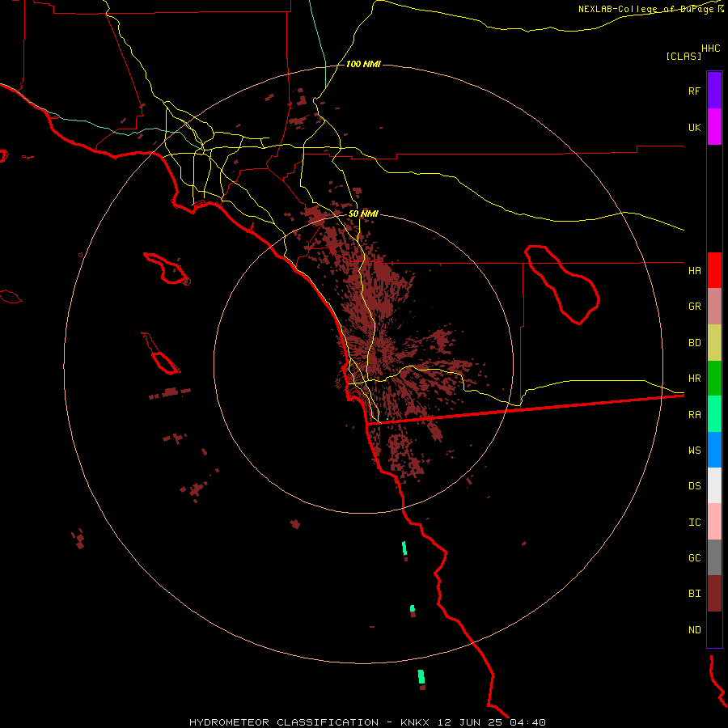The height and width of the screenshot is (728, 728).
Task: Click the KNKX station identifier
Action: coord(415,722)
